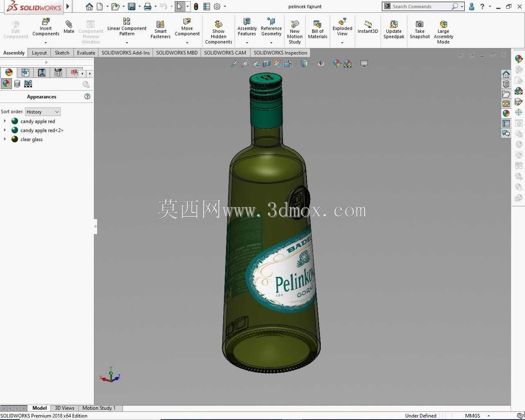Click the user login icon
Screen dimensions: 525x420
472,7
